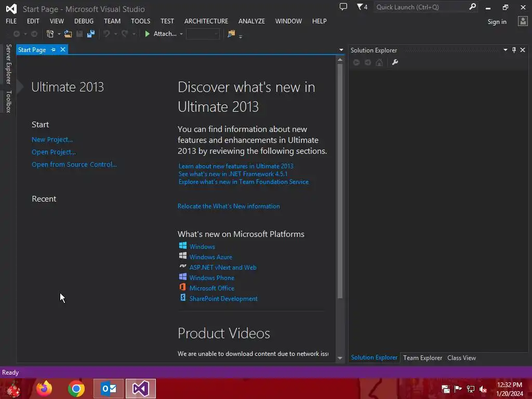Expand the Undo history dropdown arrow
The image size is (532, 399).
click(115, 34)
